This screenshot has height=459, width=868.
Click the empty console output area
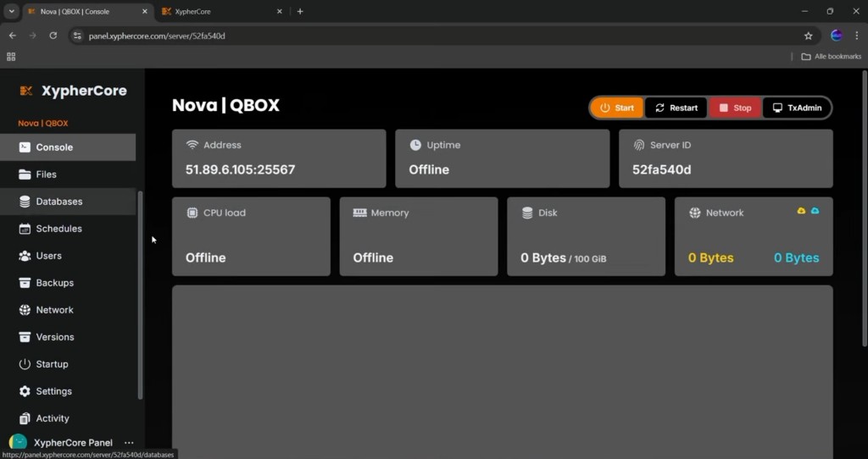(x=502, y=372)
